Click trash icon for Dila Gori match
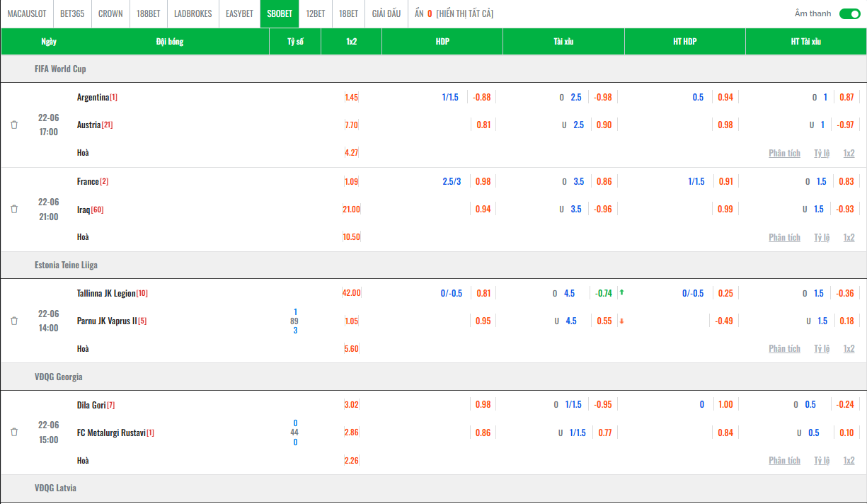Image resolution: width=867 pixels, height=504 pixels. (14, 432)
